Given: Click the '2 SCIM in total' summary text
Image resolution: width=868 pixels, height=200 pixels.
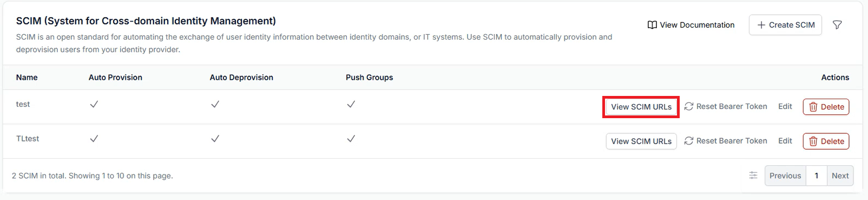Looking at the screenshot, I should [93, 176].
